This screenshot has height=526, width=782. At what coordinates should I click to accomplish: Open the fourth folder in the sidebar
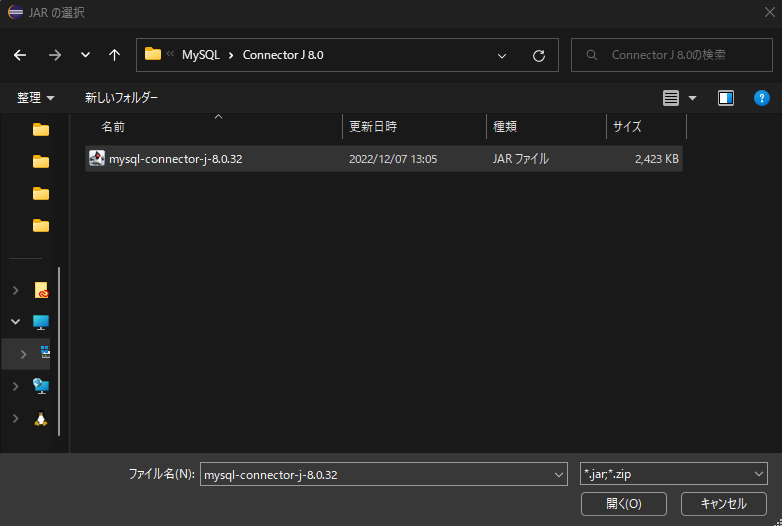tap(41, 226)
